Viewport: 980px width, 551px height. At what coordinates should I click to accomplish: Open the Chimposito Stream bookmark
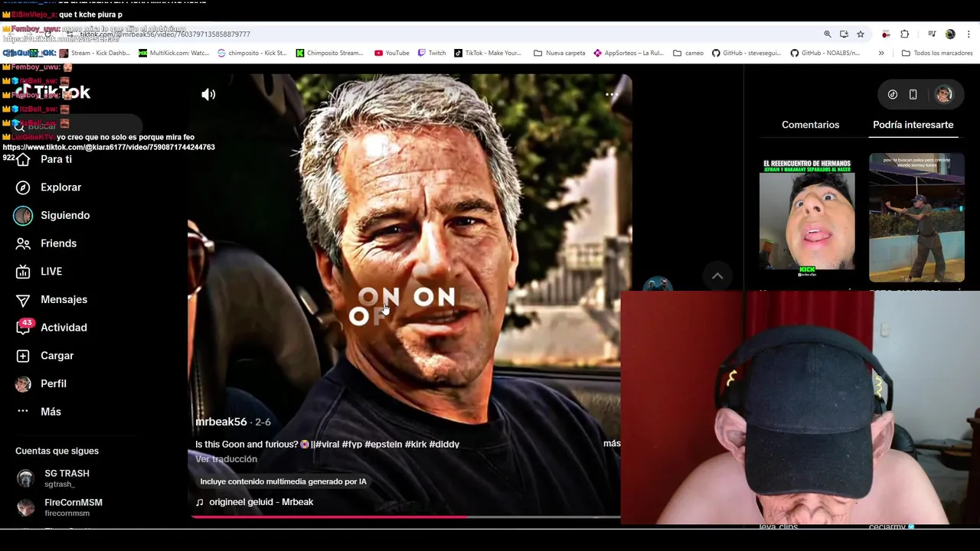[x=329, y=53]
